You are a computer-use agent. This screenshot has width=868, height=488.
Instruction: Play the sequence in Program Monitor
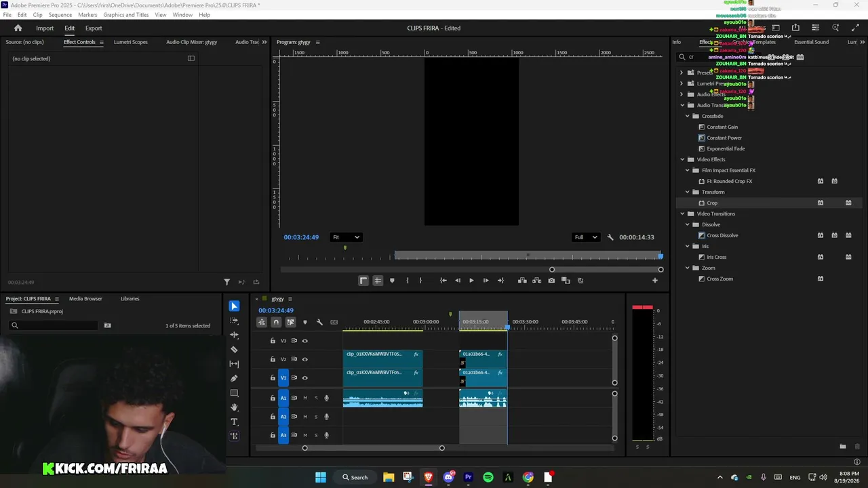coord(471,281)
